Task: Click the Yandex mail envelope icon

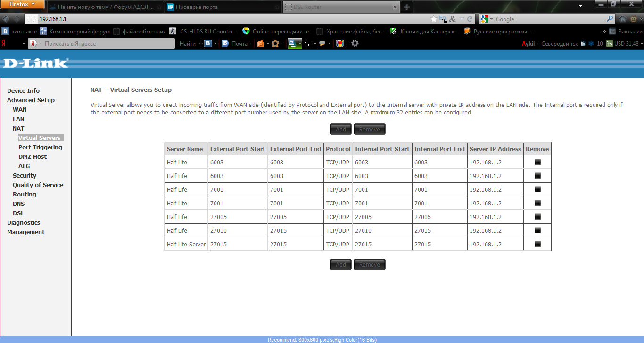Action: click(x=225, y=43)
